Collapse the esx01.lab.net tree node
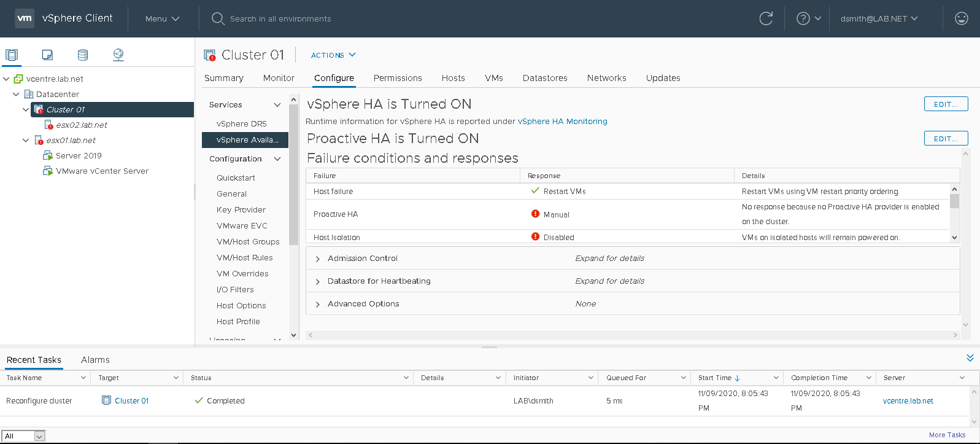Image resolution: width=980 pixels, height=444 pixels. (26, 140)
